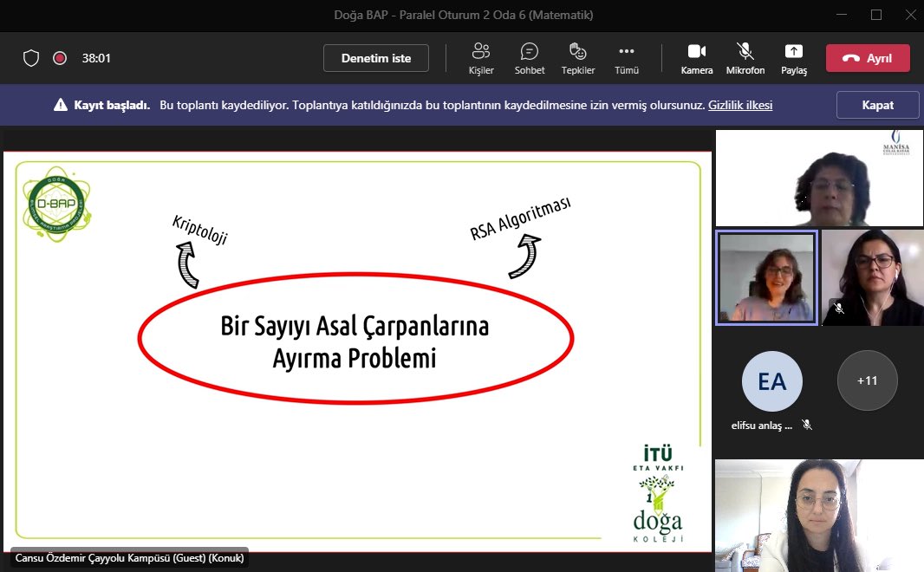The width and height of the screenshot is (924, 572).
Task: Turn off the Kamera video toggle
Action: coord(696,57)
